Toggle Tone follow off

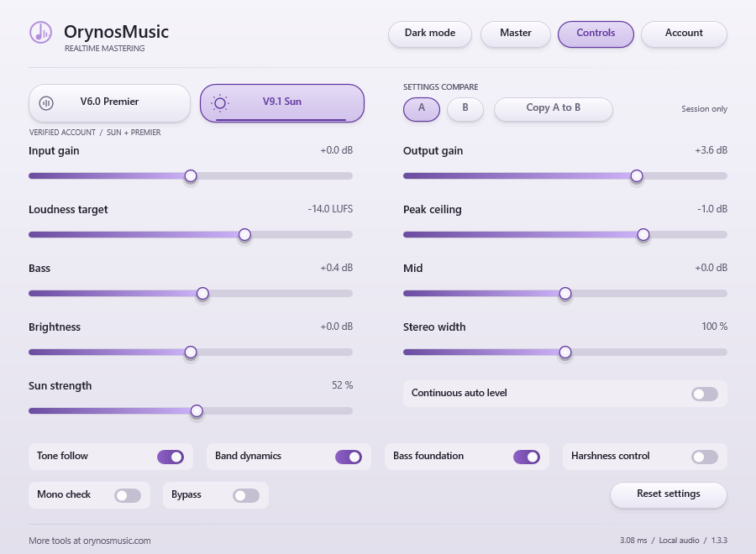click(x=171, y=457)
